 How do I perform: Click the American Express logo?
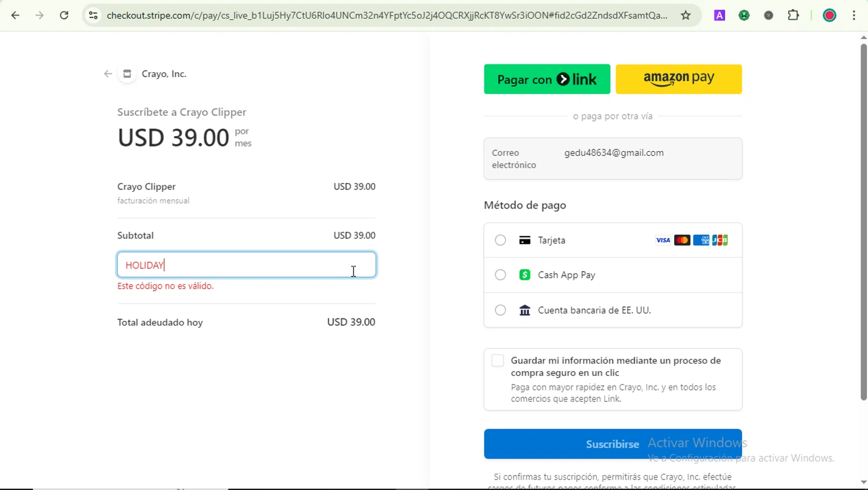click(701, 240)
